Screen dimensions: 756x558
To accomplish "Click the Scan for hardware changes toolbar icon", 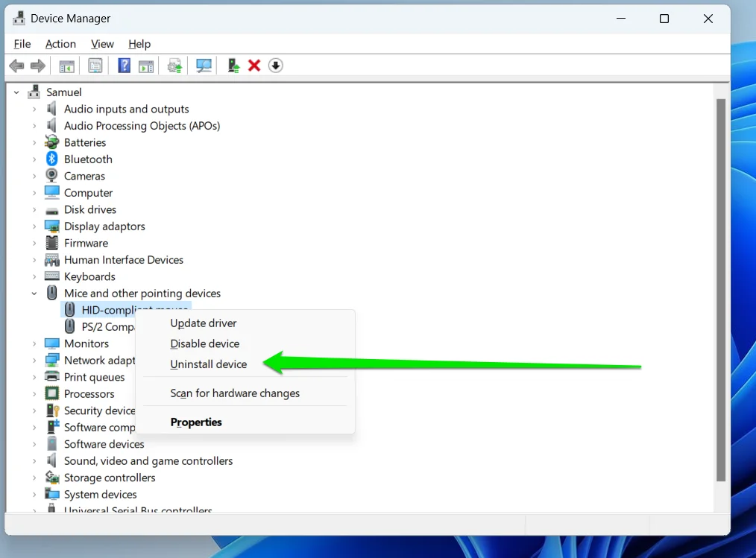I will pyautogui.click(x=203, y=66).
